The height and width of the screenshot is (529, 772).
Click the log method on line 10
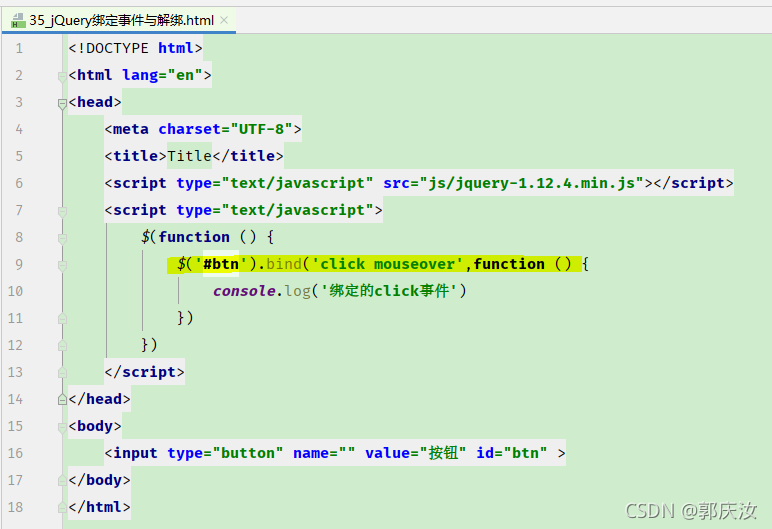297,291
